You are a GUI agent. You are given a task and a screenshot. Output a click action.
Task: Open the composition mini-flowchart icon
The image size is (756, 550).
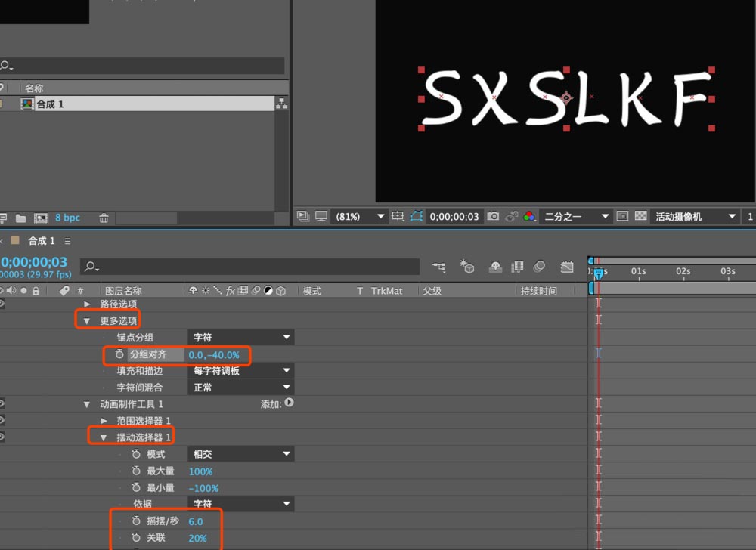coord(438,267)
